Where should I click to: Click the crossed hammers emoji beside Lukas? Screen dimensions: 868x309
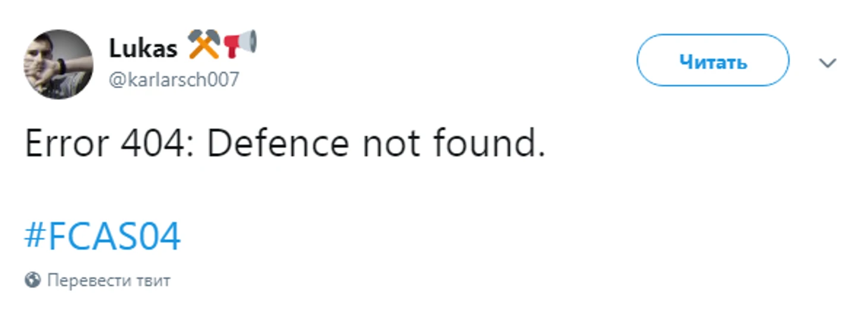coord(204,45)
